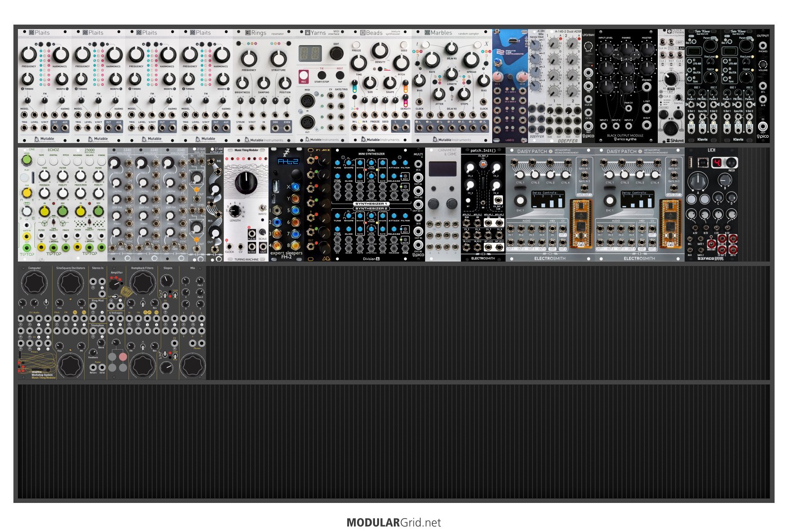Select the A-140-2 Dual ADSR module

pyautogui.click(x=564, y=86)
